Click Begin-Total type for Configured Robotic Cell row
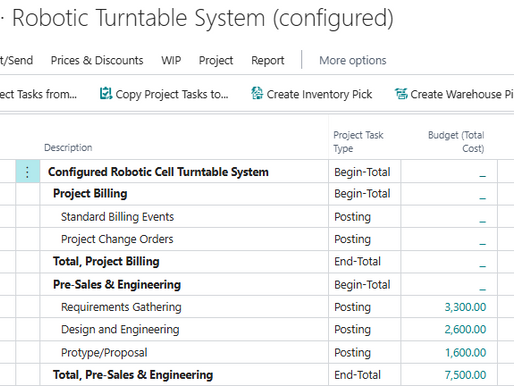The width and height of the screenshot is (514, 386). [x=362, y=172]
